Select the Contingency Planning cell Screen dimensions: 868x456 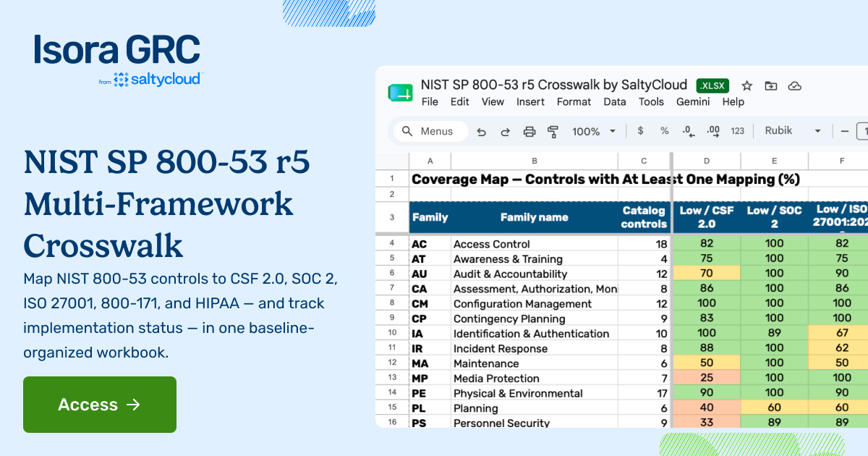tap(534, 318)
